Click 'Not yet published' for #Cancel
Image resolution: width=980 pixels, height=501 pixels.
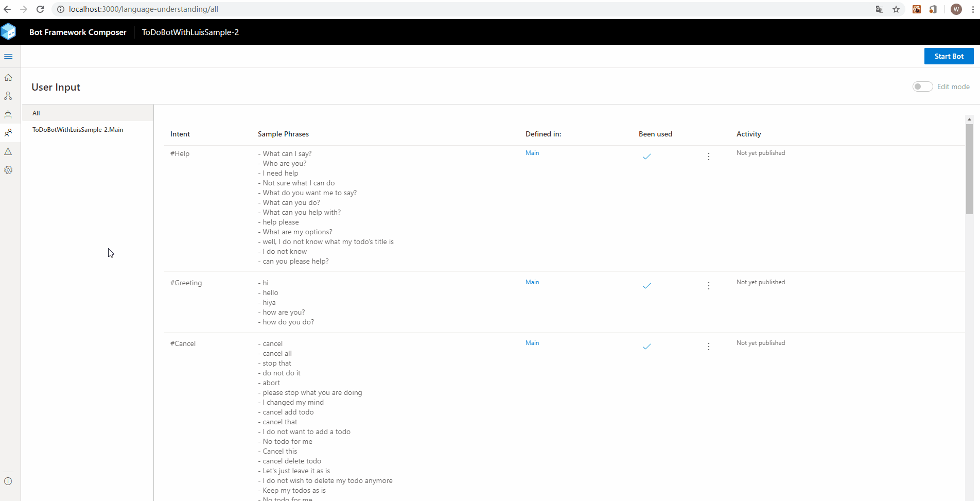coord(761,343)
